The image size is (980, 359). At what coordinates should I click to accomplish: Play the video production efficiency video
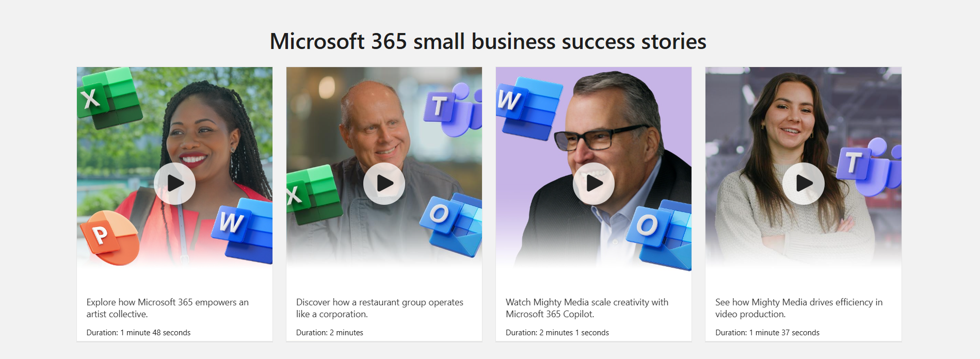tap(803, 183)
